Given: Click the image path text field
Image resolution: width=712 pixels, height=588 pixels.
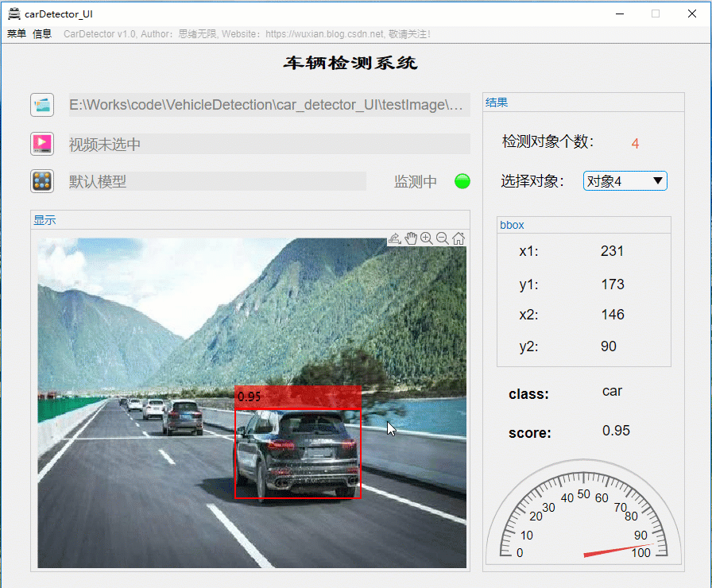Looking at the screenshot, I should pos(269,105).
